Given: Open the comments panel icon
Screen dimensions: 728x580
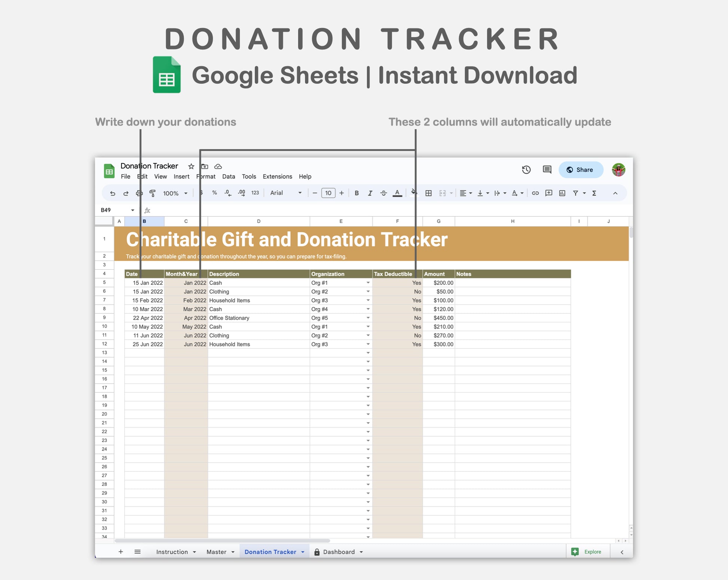Looking at the screenshot, I should 547,170.
